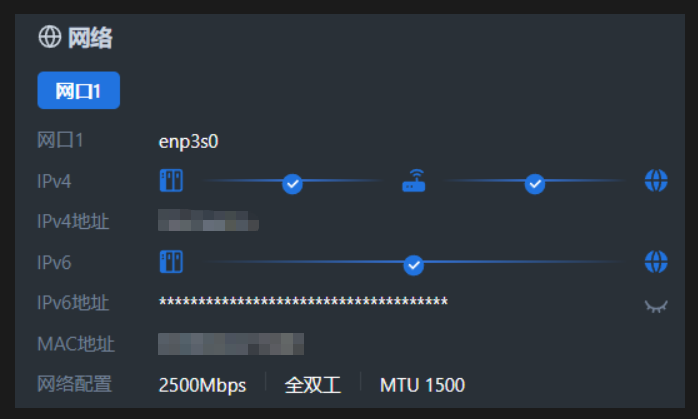Click the IPv6 internet globe icon
This screenshot has width=698, height=419.
656,262
